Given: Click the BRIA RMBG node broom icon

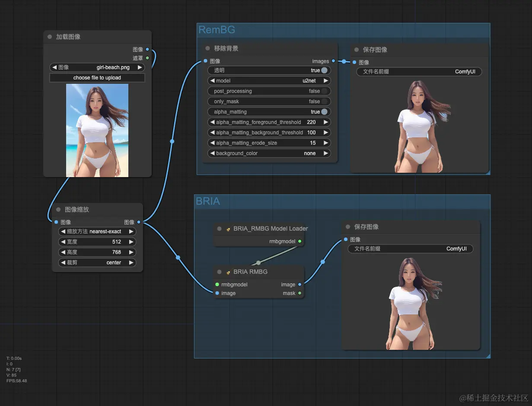Looking at the screenshot, I should tap(228, 272).
